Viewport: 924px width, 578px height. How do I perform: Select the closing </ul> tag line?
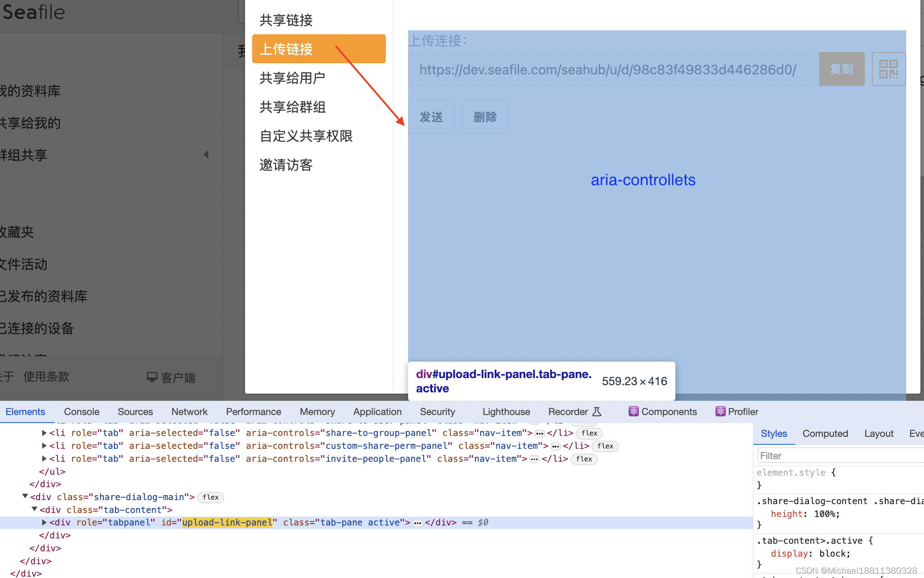(52, 471)
